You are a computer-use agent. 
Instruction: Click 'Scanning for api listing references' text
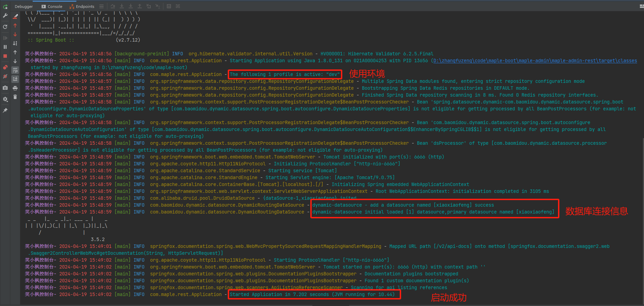pyautogui.click(x=399, y=288)
